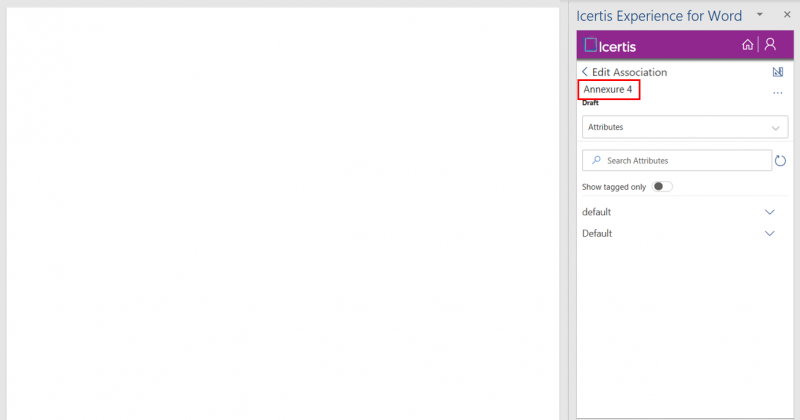This screenshot has width=800, height=420.
Task: Open the user profile icon
Action: (x=770, y=45)
